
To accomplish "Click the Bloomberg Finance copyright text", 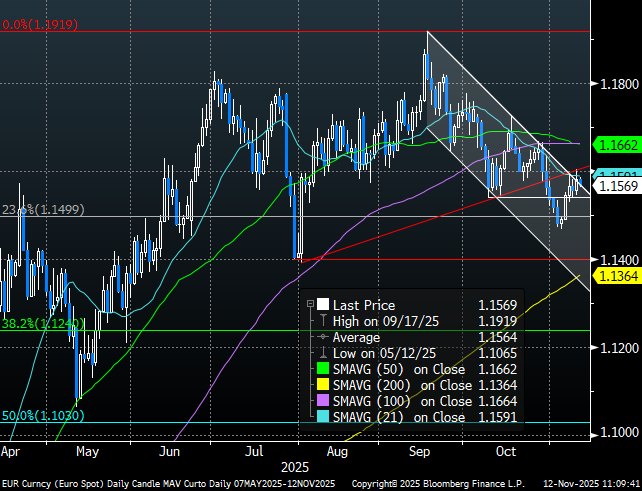I will click(438, 484).
